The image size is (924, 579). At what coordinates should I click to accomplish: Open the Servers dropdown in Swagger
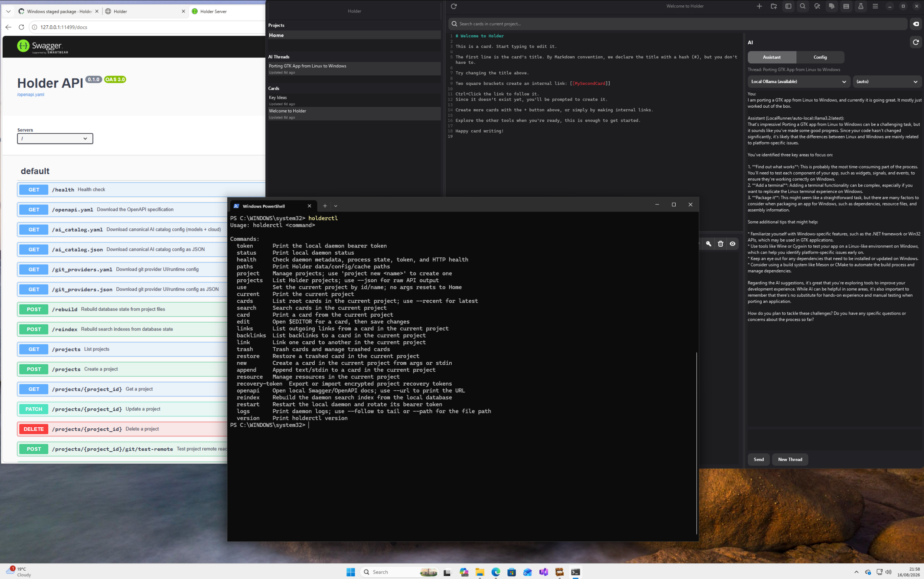pos(55,138)
